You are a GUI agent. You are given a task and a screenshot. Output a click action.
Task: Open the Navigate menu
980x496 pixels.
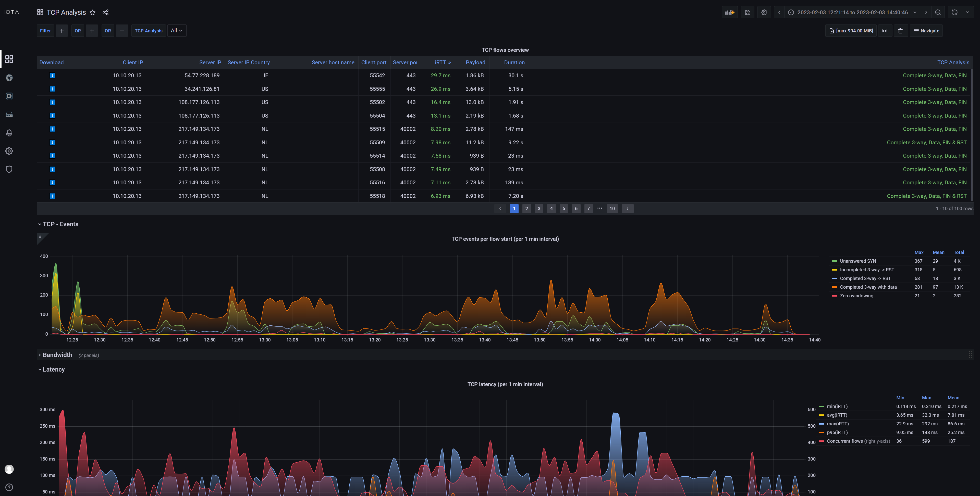(926, 31)
